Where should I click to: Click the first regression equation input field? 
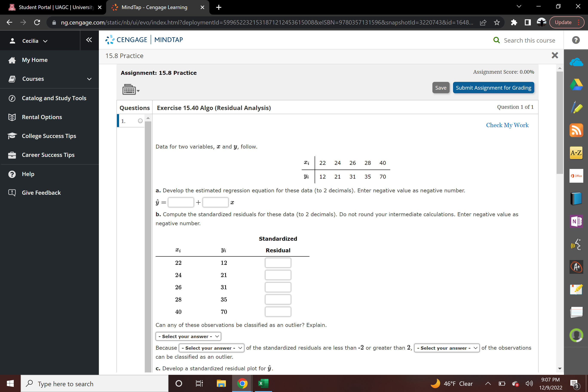(181, 202)
